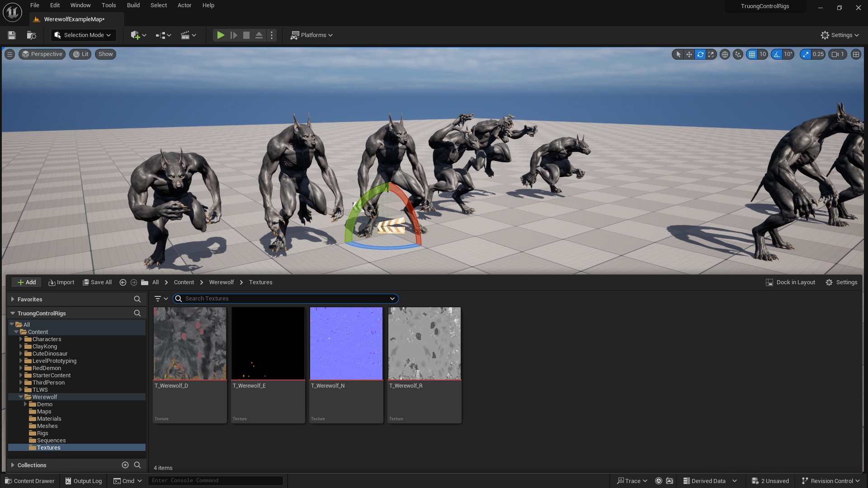The width and height of the screenshot is (868, 488).
Task: Adjust the camera speed setting
Action: pyautogui.click(x=838, y=54)
